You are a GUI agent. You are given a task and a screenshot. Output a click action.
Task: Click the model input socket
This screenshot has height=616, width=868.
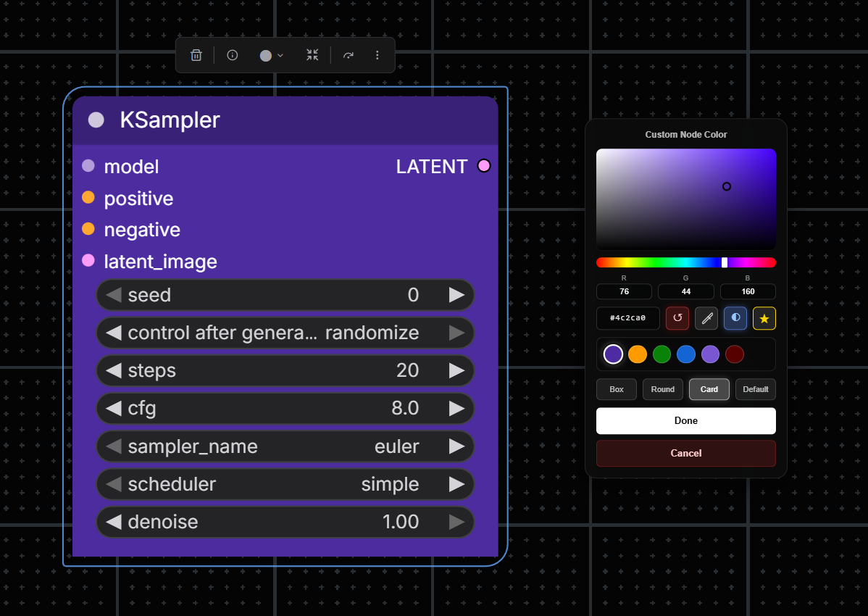pos(88,165)
